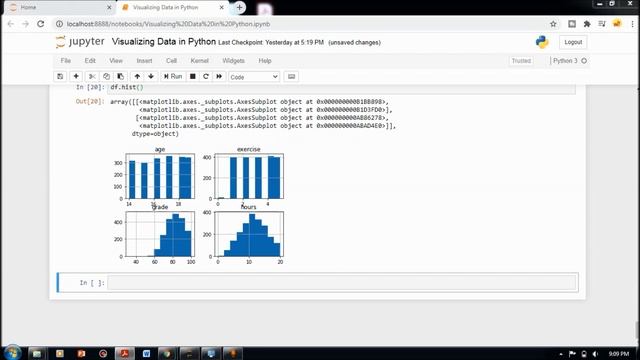This screenshot has height=360, width=640.
Task: Close the Visualizing Data in Python tab
Action: 221,7
